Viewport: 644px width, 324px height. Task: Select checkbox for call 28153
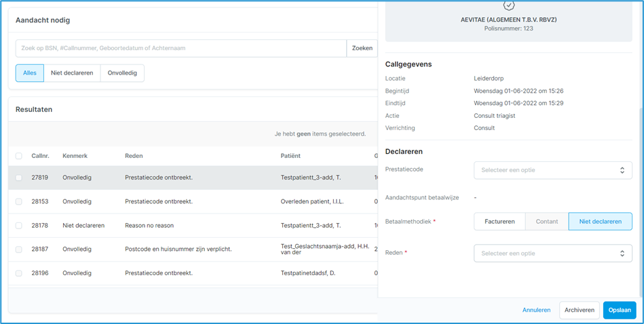[19, 201]
